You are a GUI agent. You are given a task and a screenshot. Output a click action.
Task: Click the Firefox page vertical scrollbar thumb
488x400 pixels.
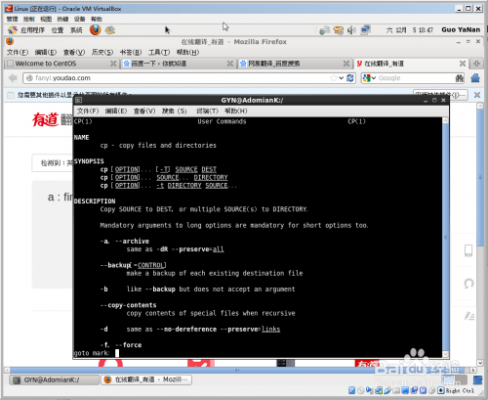click(x=480, y=178)
